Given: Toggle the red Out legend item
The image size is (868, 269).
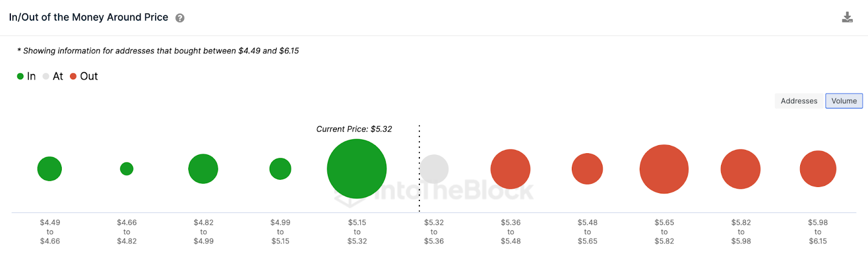Looking at the screenshot, I should (84, 77).
